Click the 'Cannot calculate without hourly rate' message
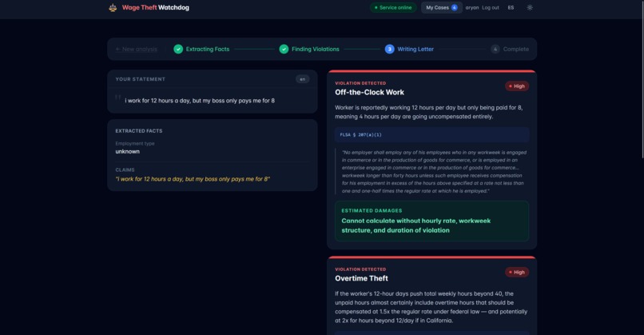Viewport: 644px width, 335px height. tap(416, 225)
